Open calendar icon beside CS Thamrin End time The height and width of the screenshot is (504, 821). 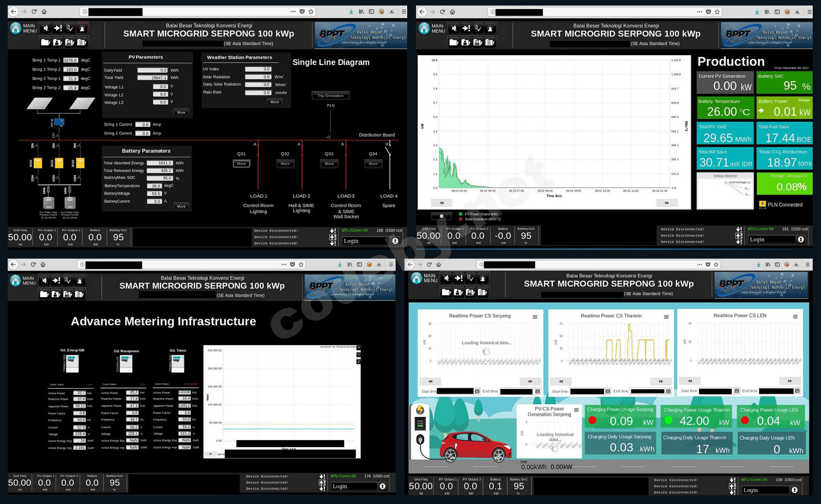[668, 392]
